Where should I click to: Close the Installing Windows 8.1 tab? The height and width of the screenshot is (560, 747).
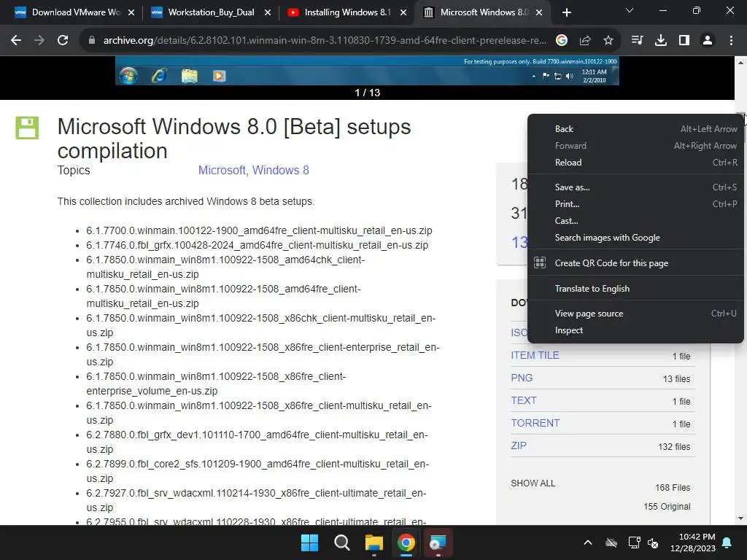[403, 12]
